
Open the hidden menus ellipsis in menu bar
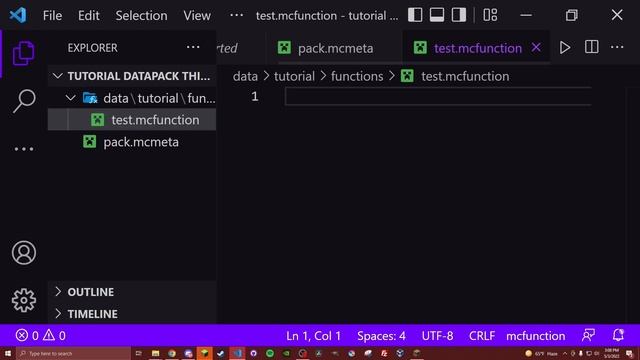click(x=236, y=16)
